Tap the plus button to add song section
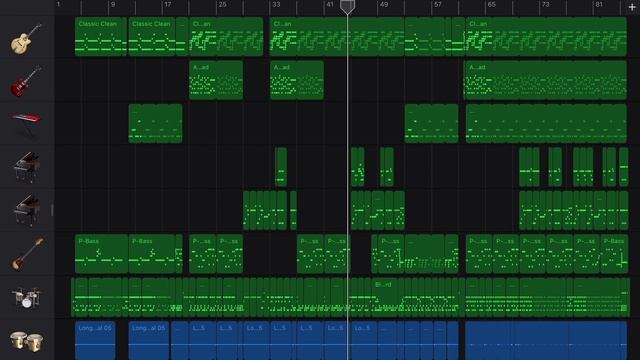This screenshot has width=640, height=360. [x=632, y=7]
